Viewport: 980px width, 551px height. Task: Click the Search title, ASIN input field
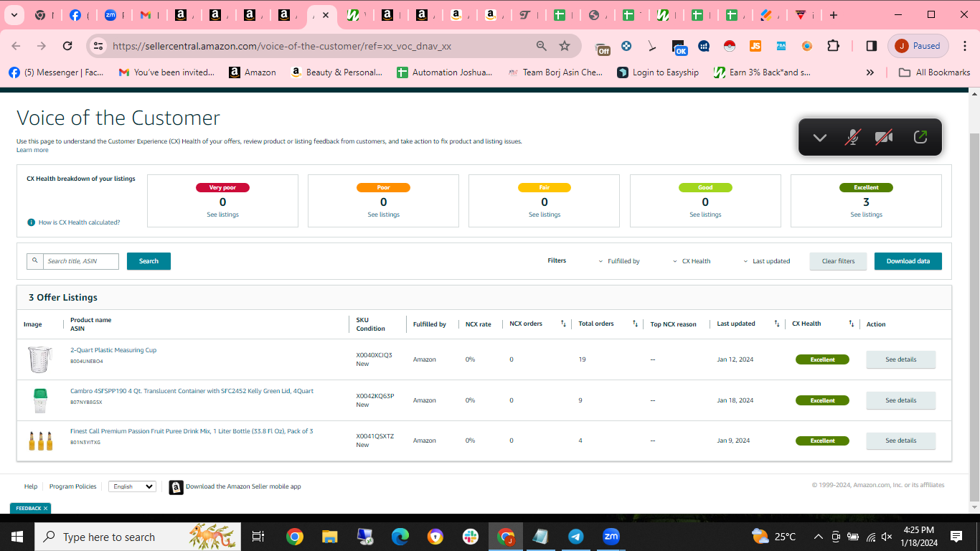pyautogui.click(x=81, y=261)
